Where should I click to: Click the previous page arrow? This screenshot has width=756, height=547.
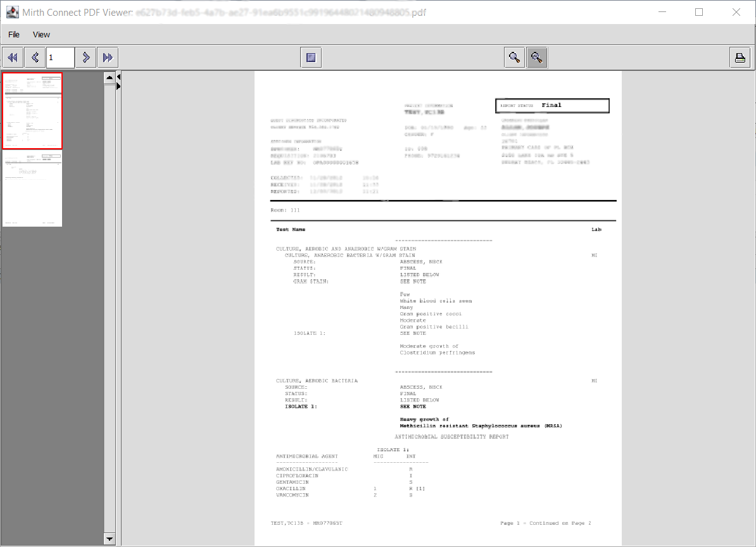[35, 58]
